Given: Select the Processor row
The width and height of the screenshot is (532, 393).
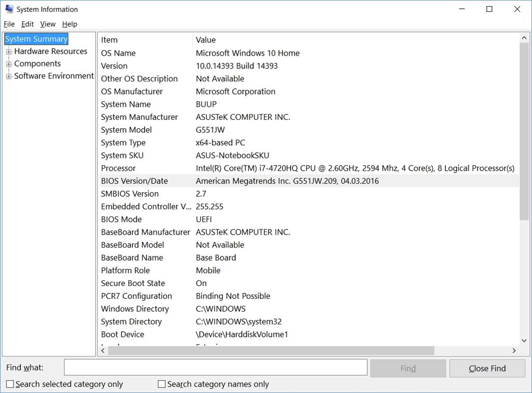Looking at the screenshot, I should coord(309,168).
